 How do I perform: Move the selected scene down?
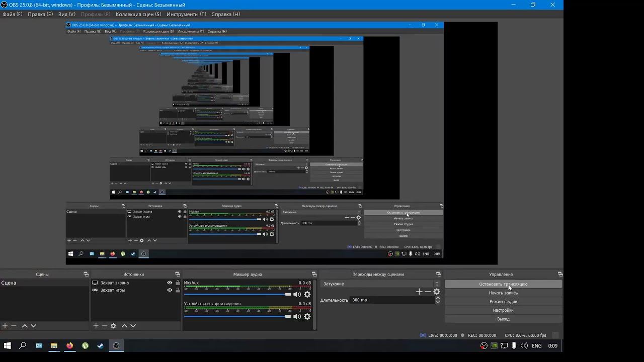point(33,326)
